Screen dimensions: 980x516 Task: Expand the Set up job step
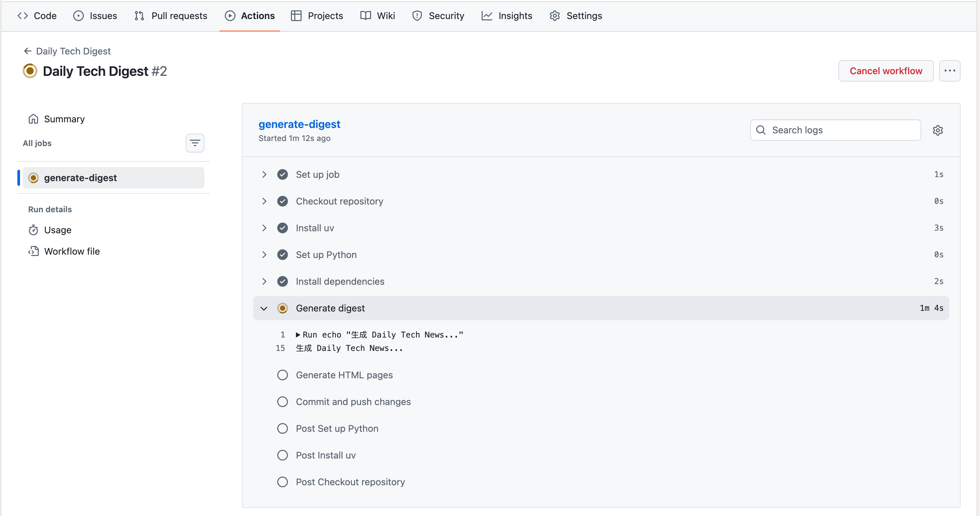coord(264,174)
